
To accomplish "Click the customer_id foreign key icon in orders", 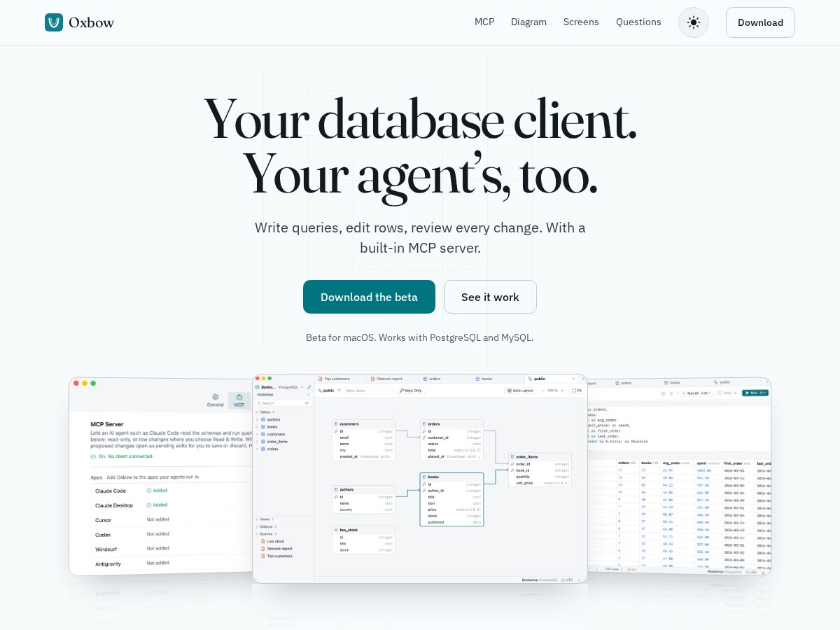I will (424, 437).
